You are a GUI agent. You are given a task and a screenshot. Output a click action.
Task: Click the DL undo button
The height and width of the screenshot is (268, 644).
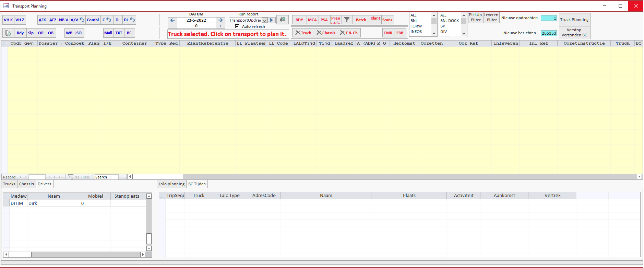click(129, 20)
